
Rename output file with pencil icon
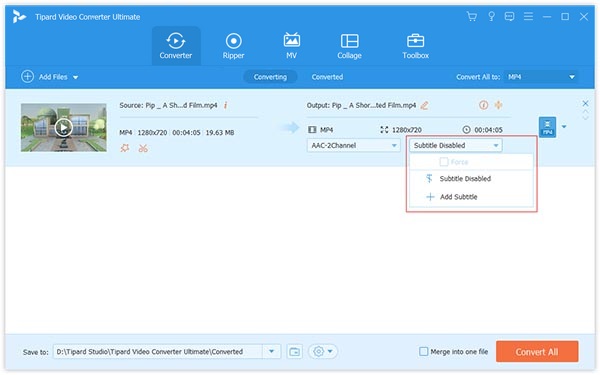(x=424, y=105)
